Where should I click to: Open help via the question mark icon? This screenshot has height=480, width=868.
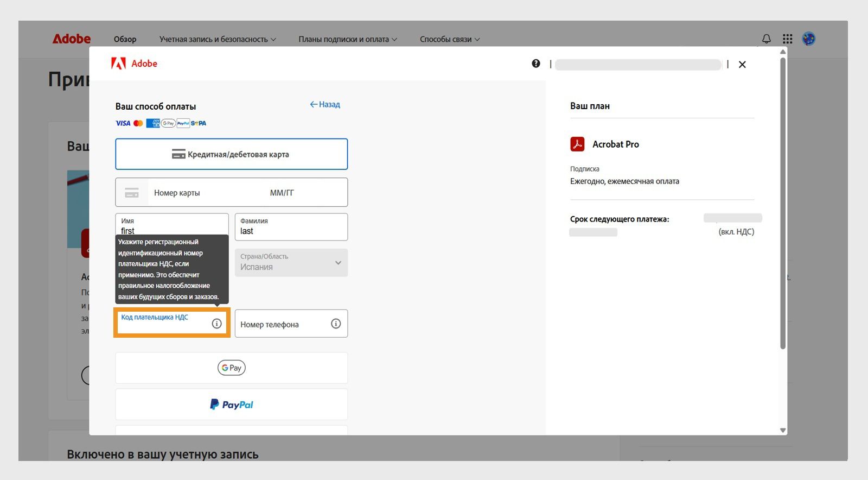[x=536, y=64]
